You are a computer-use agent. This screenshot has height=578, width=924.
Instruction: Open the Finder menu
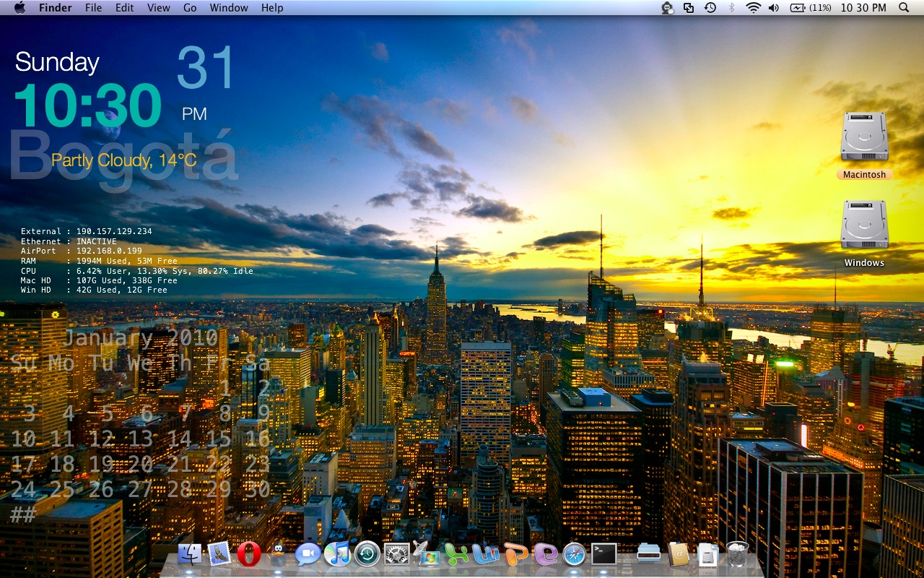pyautogui.click(x=56, y=7)
